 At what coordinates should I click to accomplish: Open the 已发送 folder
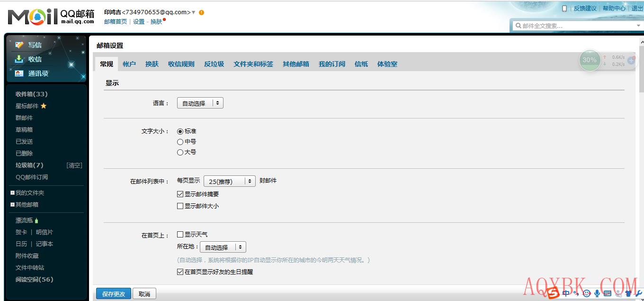[24, 141]
